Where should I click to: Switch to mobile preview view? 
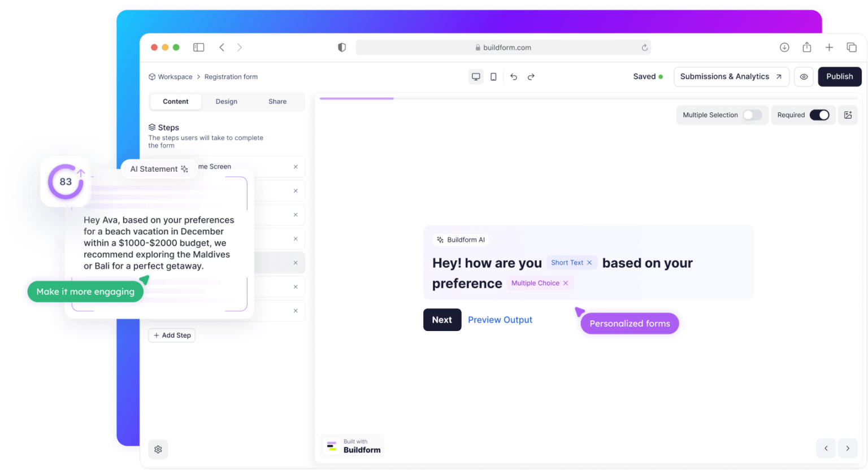[x=493, y=76]
